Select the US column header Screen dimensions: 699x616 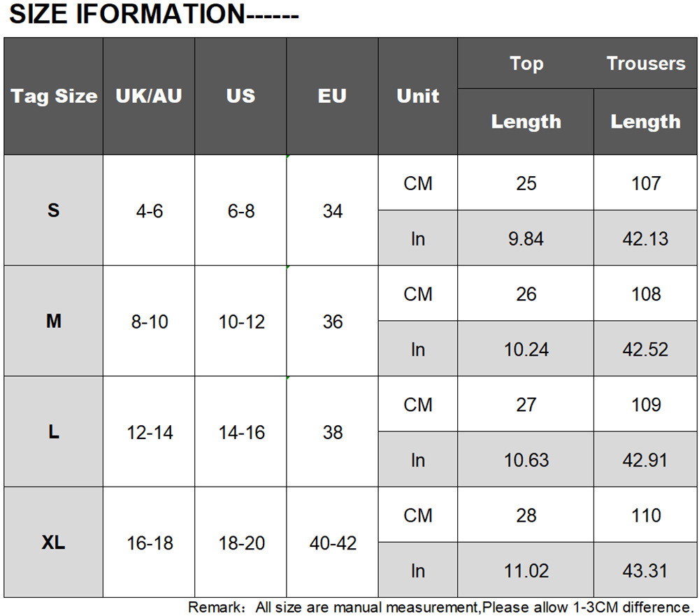pos(240,96)
